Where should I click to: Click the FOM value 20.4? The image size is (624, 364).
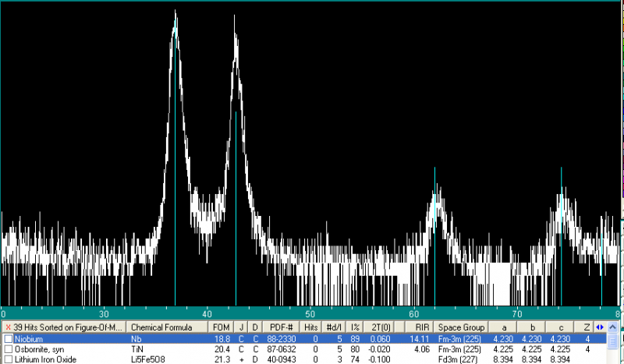pyautogui.click(x=222, y=349)
